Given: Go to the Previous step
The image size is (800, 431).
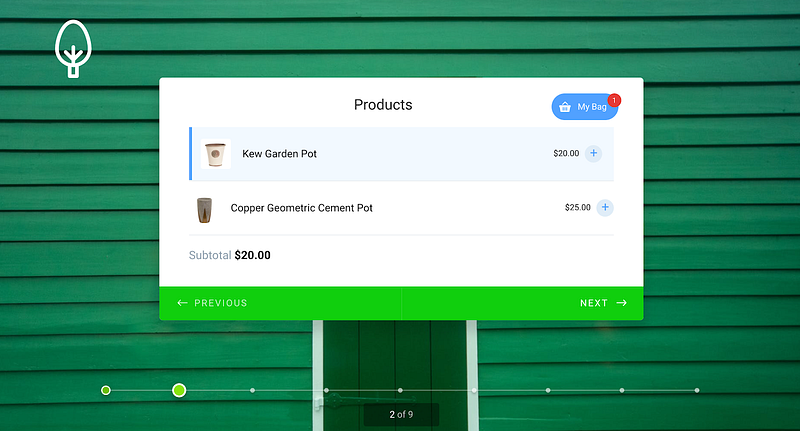Looking at the screenshot, I should (x=280, y=303).
